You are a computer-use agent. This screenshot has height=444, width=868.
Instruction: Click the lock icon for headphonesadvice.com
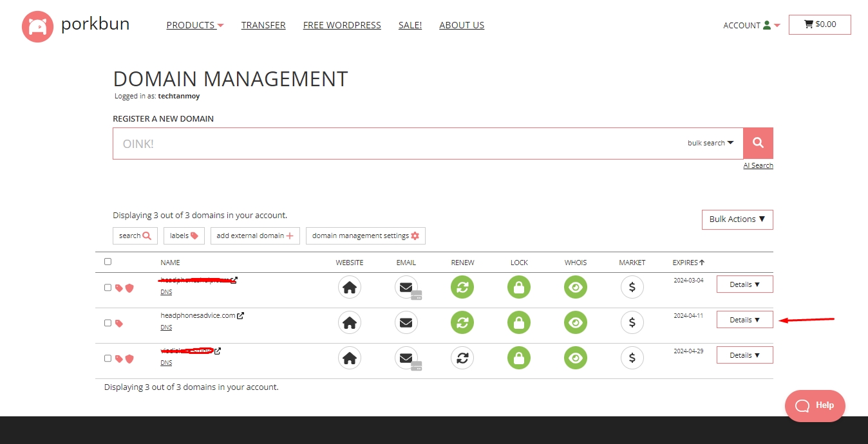click(519, 322)
